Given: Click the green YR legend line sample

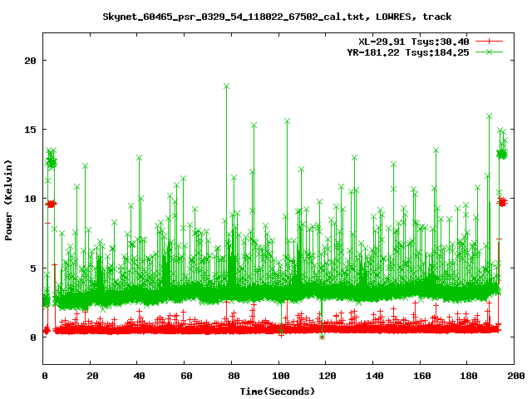Looking at the screenshot, I should pyautogui.click(x=489, y=52).
